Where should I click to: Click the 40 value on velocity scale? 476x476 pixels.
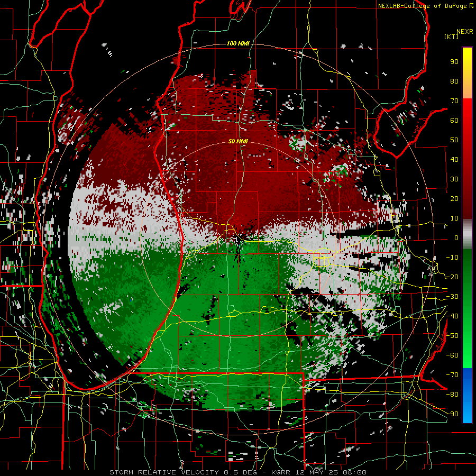coord(454,159)
